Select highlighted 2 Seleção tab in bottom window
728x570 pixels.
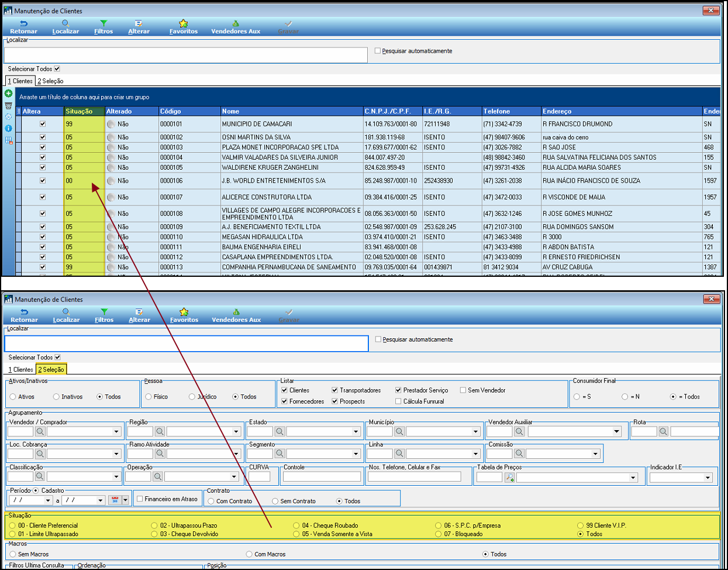click(x=51, y=369)
